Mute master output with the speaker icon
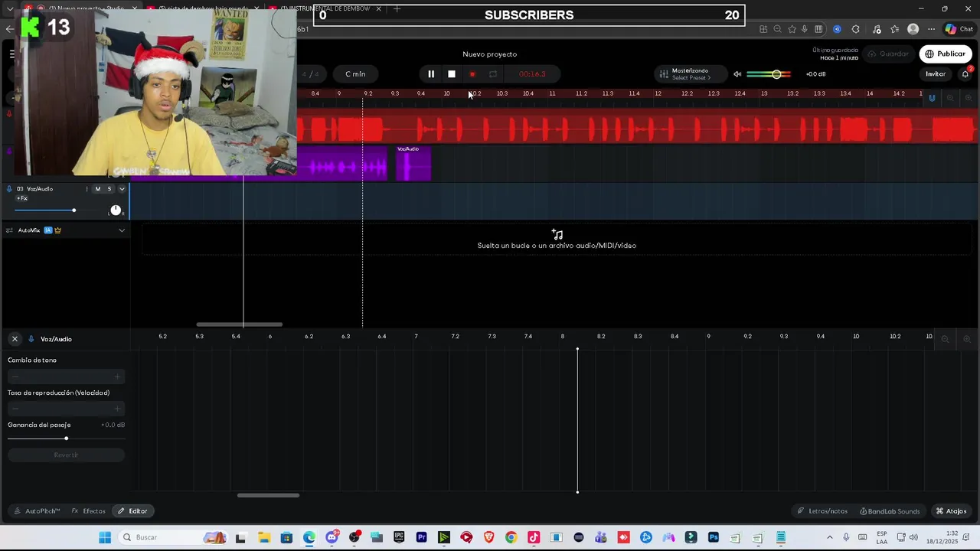 click(737, 74)
